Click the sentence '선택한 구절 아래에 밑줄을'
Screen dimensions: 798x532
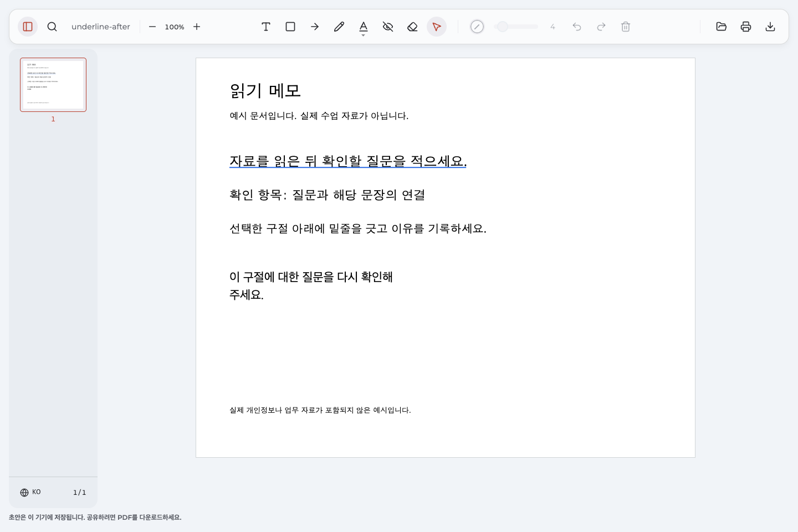pos(358,228)
